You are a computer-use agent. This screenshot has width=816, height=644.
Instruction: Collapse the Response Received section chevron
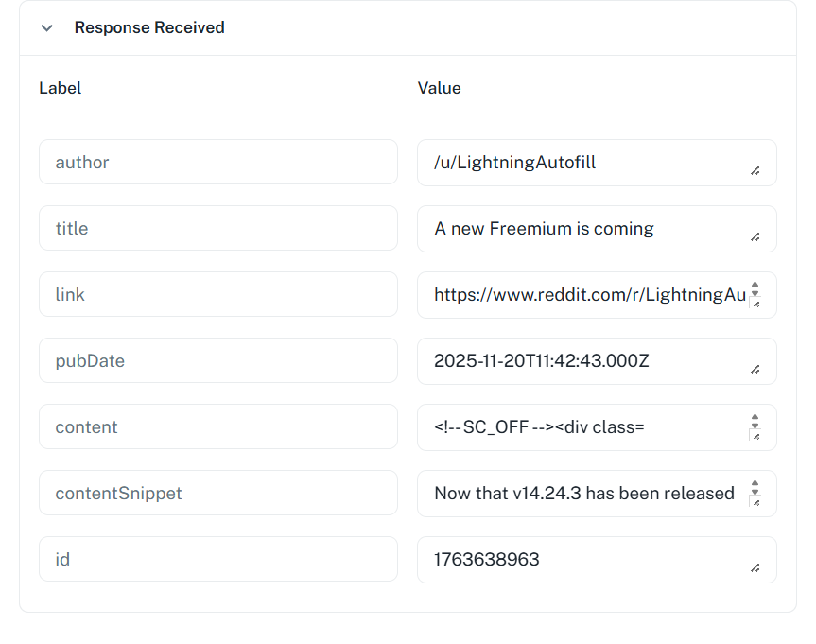47,28
